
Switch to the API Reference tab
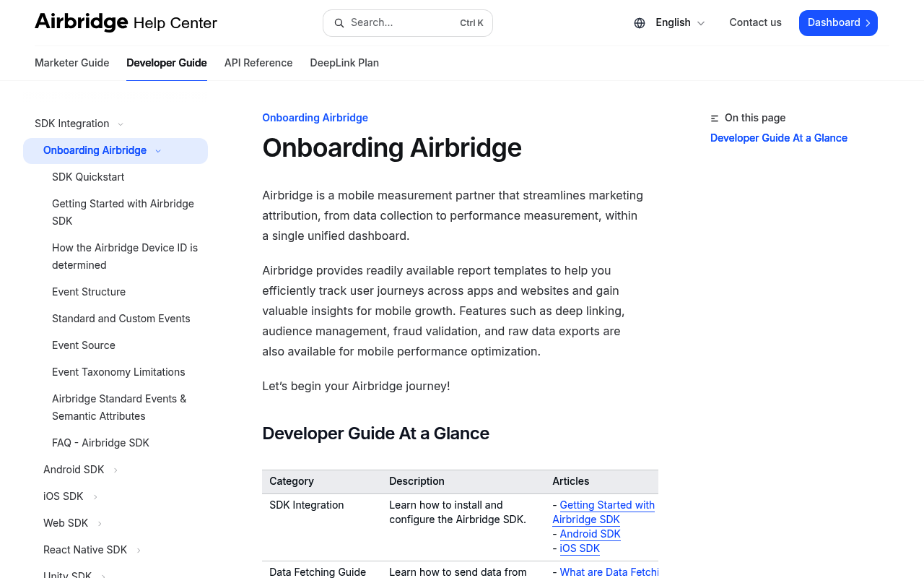(x=258, y=63)
